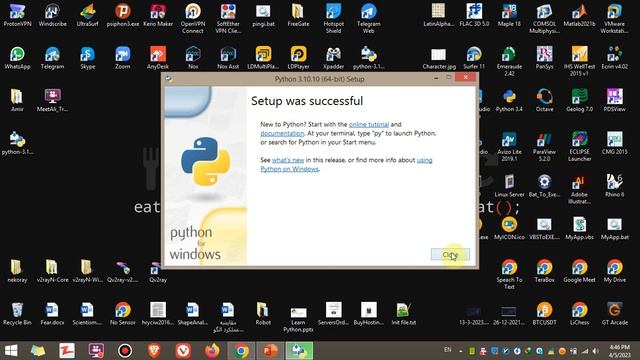Screen dimensions: 640x360
Task: Select the ECLIPSE Launcher icon
Action: tap(579, 147)
